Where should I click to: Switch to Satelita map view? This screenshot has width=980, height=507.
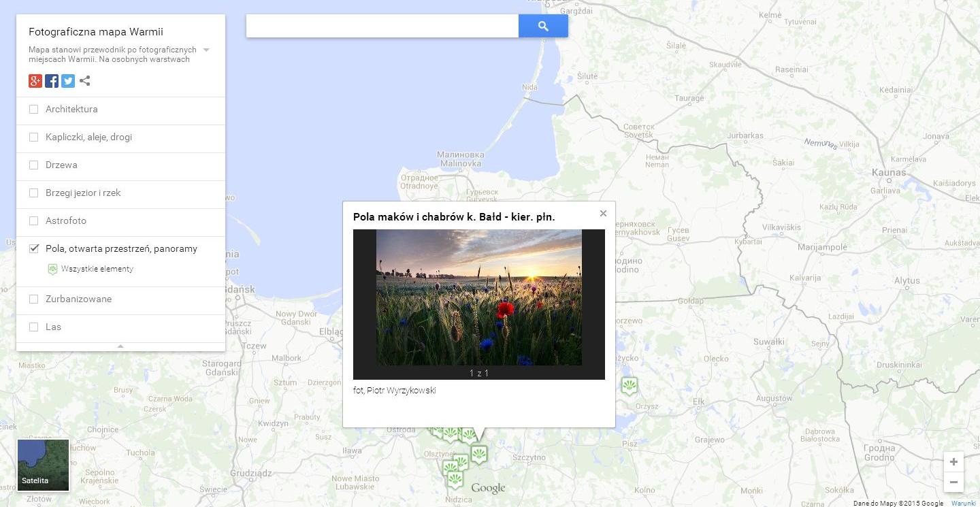(x=44, y=465)
